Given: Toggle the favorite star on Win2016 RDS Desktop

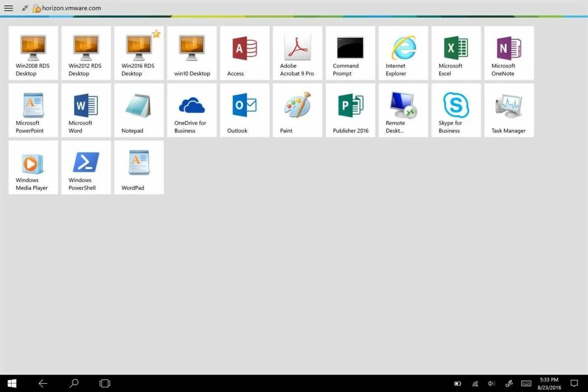Looking at the screenshot, I should click(x=156, y=34).
